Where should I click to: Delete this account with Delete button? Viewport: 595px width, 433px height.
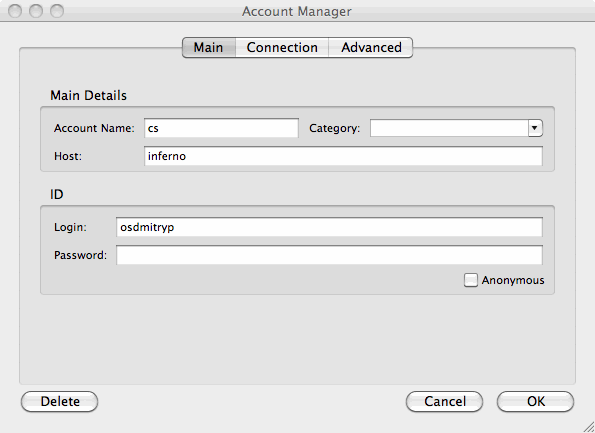pos(60,402)
